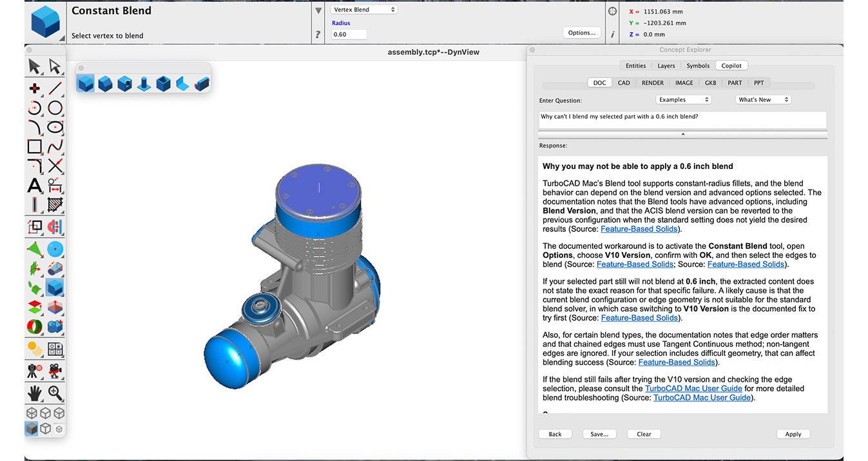Image resolution: width=868 pixels, height=461 pixels.
Task: Choose the Bend icon in floating palette
Action: pos(182,83)
